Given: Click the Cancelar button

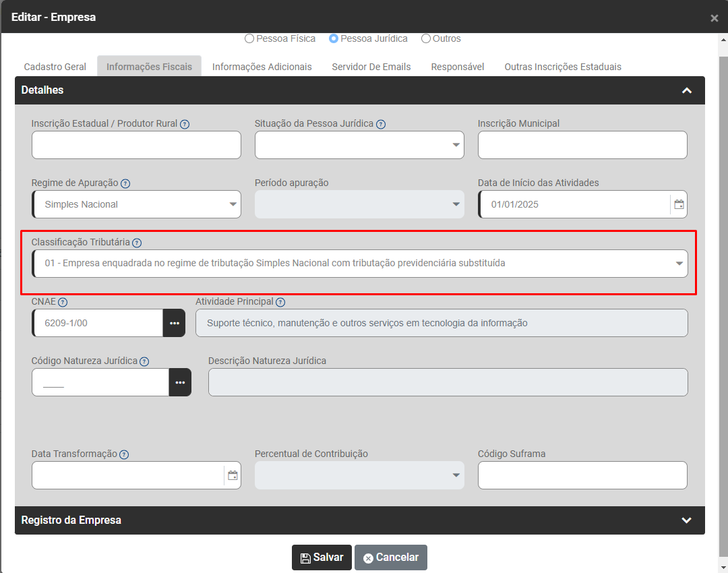Looking at the screenshot, I should pyautogui.click(x=391, y=557).
